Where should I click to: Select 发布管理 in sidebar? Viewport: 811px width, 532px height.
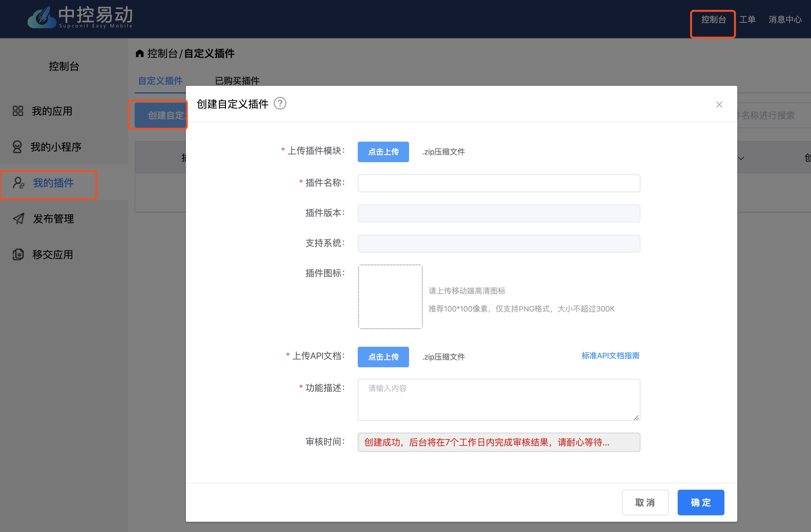pyautogui.click(x=64, y=219)
